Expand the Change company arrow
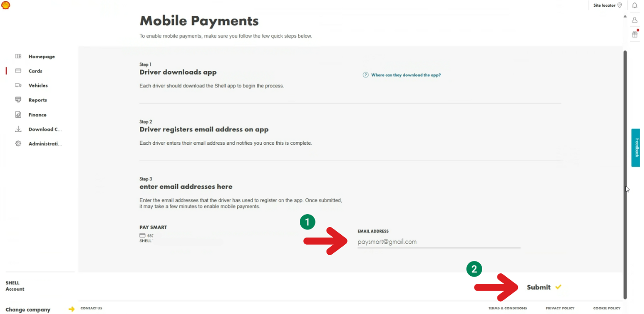Screen dimensions: 644x314 pos(72,309)
